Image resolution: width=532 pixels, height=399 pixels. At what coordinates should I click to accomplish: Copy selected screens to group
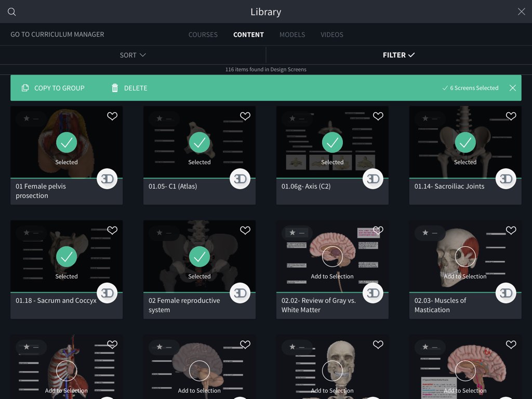point(54,88)
